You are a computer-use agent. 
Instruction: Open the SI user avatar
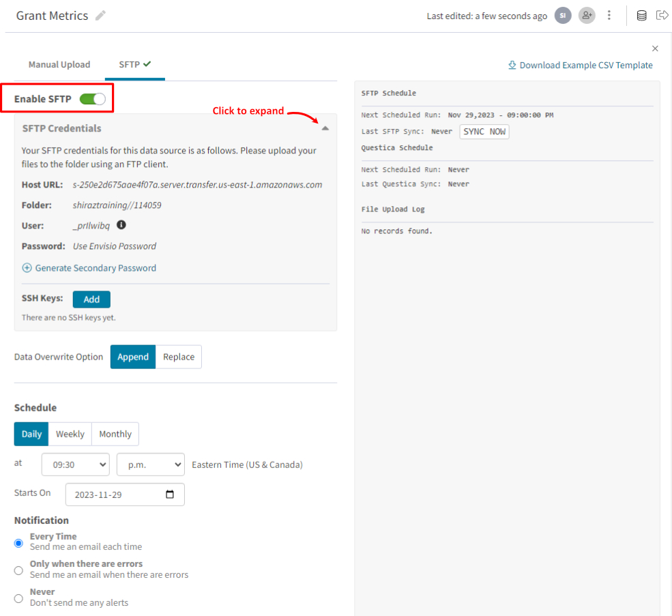(563, 16)
